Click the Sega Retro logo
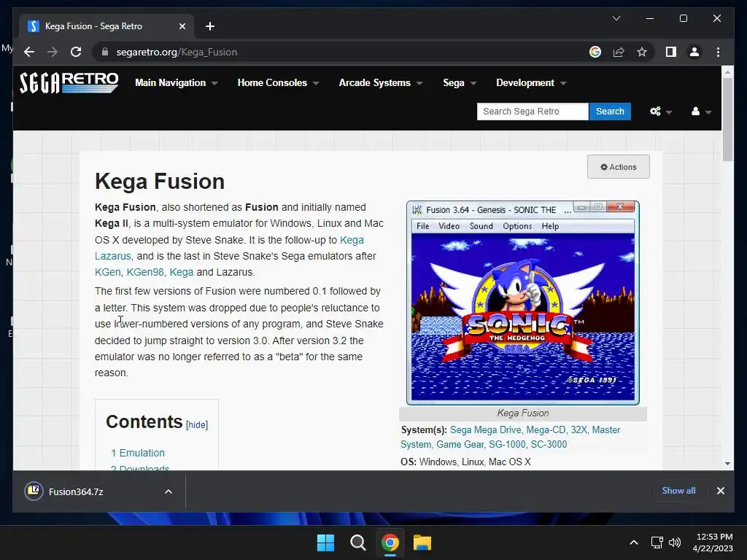Viewport: 747px width, 560px height. pos(69,82)
